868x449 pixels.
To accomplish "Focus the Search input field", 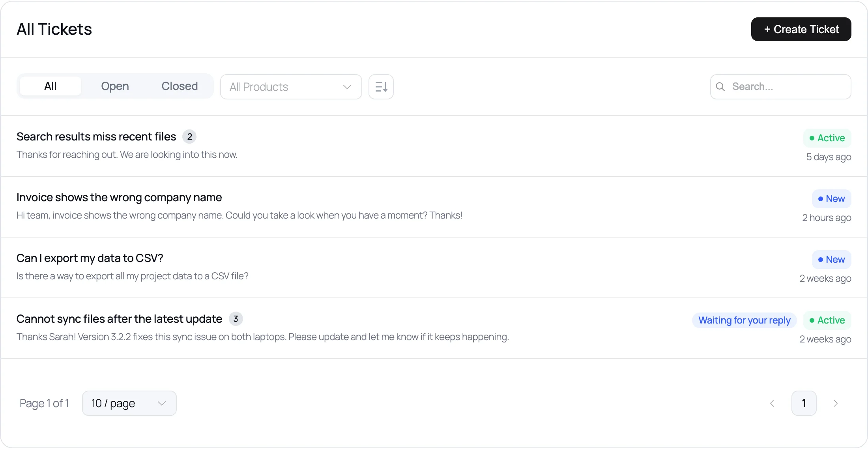I will (781, 87).
